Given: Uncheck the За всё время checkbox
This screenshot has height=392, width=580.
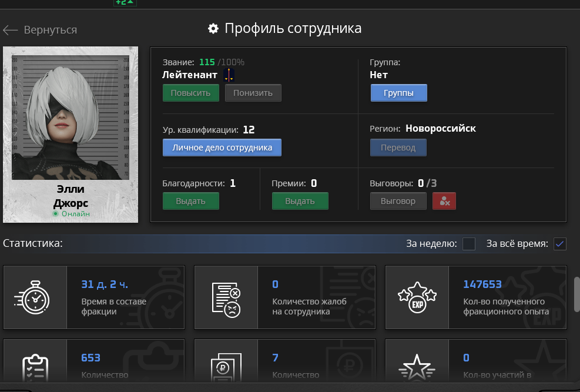Looking at the screenshot, I should pos(559,244).
